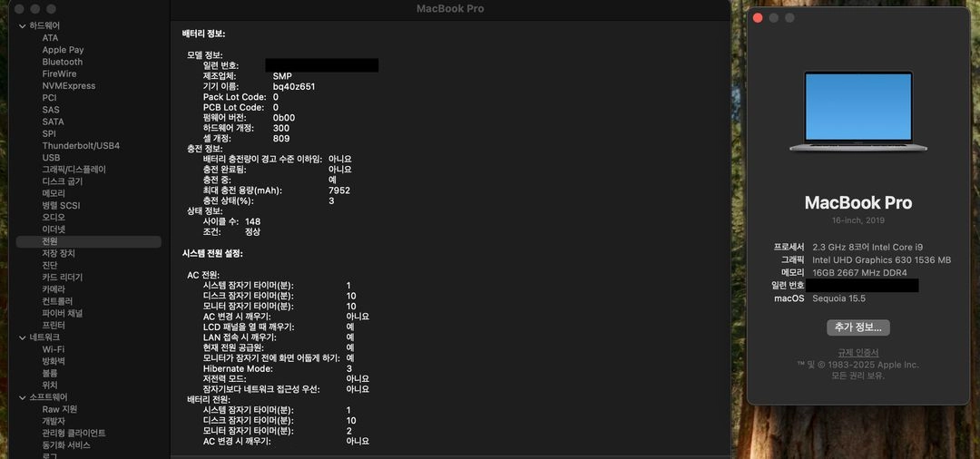980x459 pixels.
Task: Select SPI in the sidebar
Action: [x=49, y=133]
